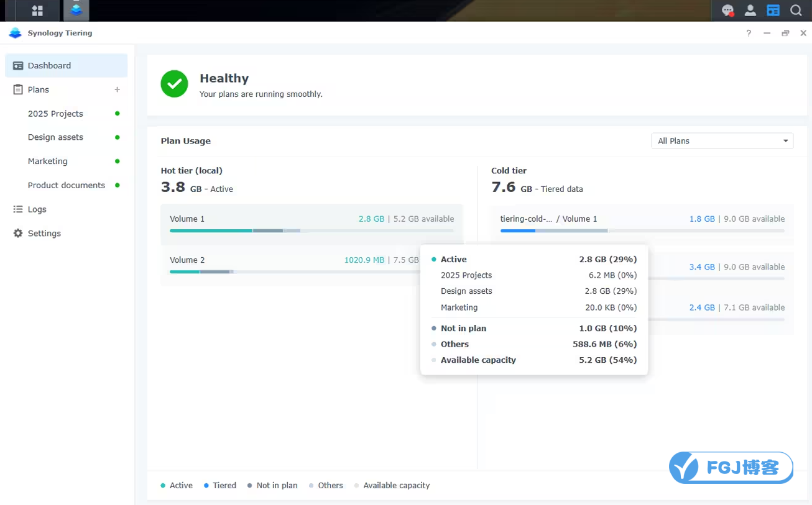Open Help via the question mark button

tap(749, 33)
